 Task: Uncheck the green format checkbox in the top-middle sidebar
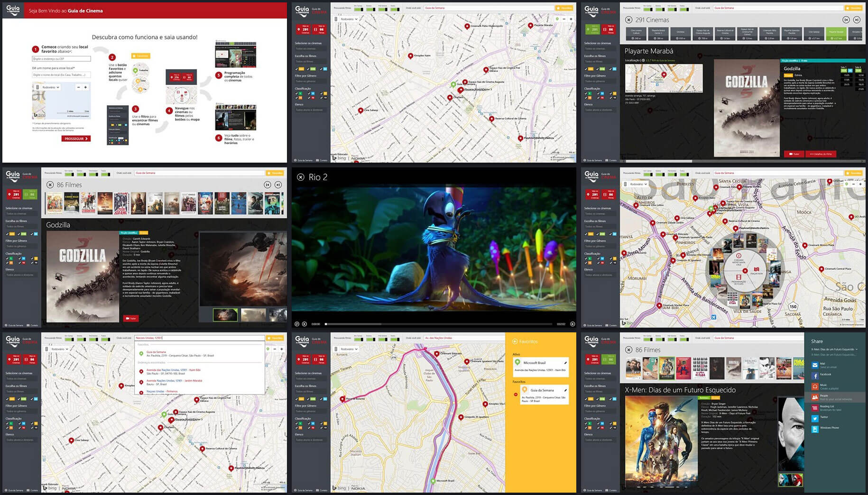[309, 69]
